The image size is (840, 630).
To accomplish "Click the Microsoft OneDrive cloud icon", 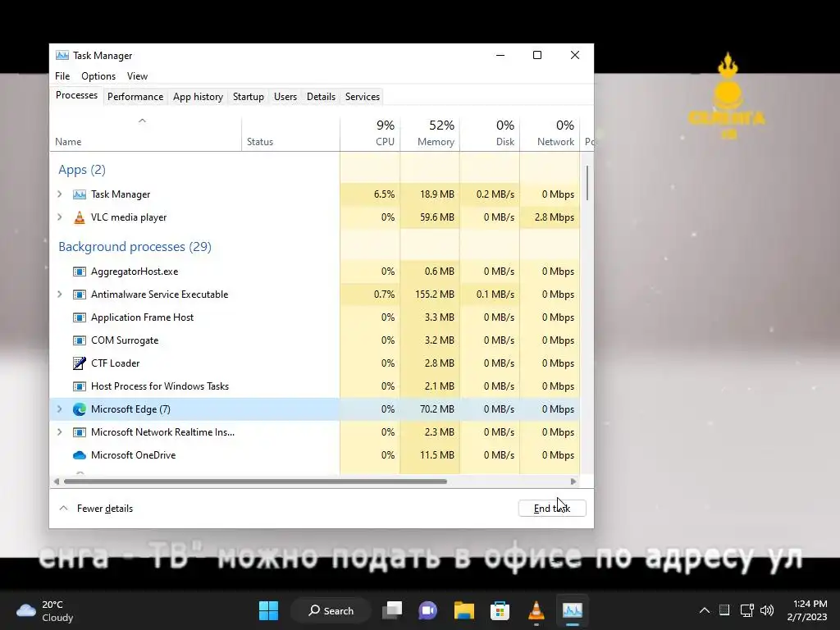I will click(x=80, y=455).
